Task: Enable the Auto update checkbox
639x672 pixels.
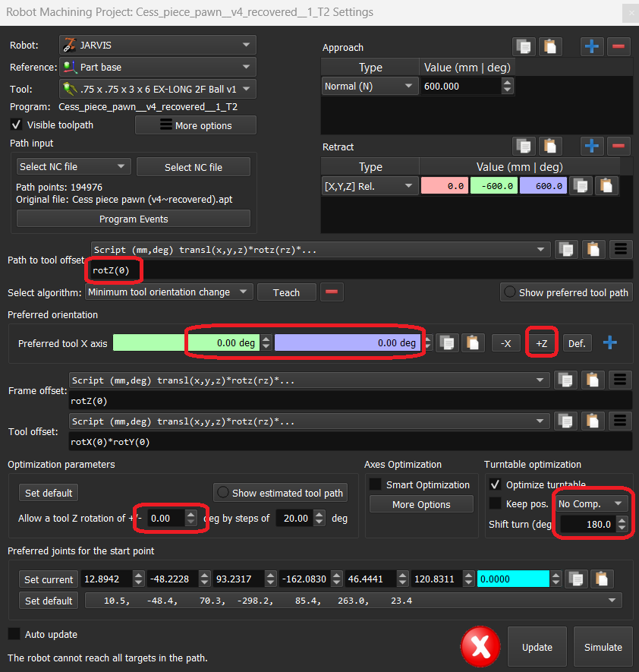Action: pos(14,634)
